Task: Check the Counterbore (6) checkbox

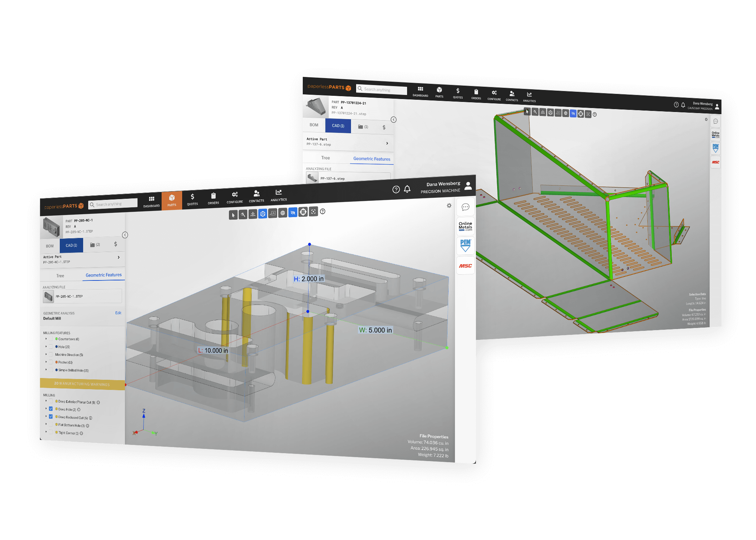Action: pyautogui.click(x=51, y=339)
